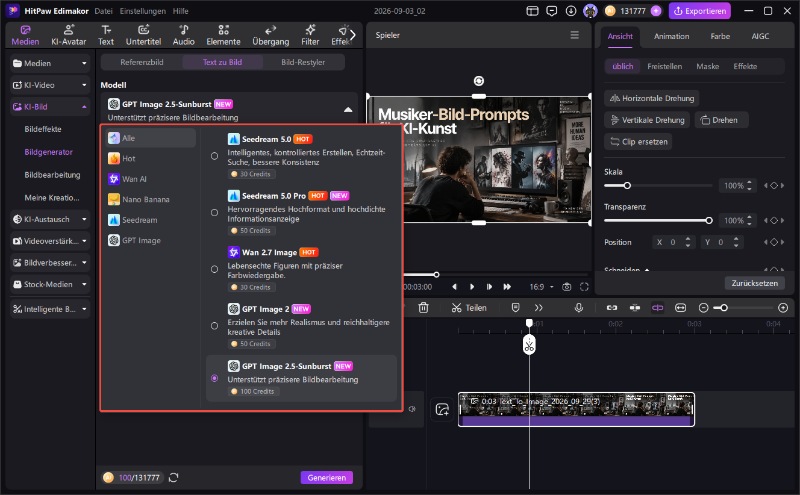Click Horizontale Drehung button
Image resolution: width=800 pixels, height=495 pixels.
tap(652, 98)
